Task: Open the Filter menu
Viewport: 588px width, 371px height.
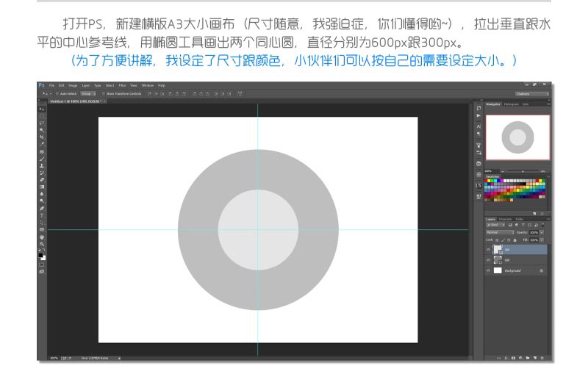Action: 122,85
